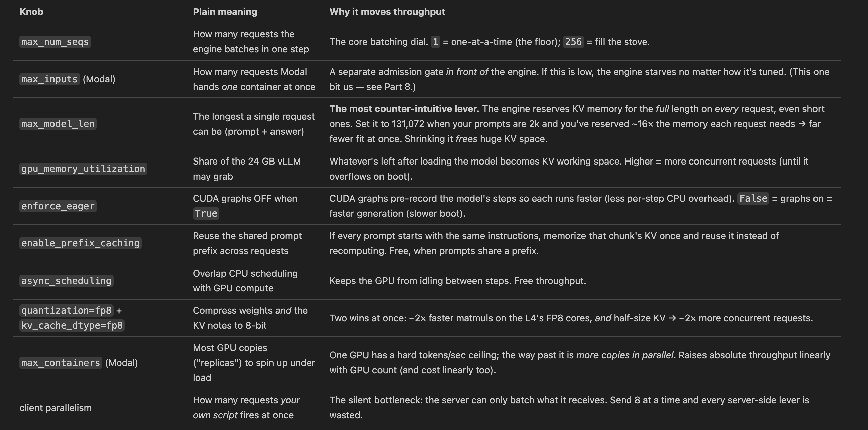The height and width of the screenshot is (430, 868).
Task: Select the enable_prefix_caching knob name
Action: click(x=81, y=243)
